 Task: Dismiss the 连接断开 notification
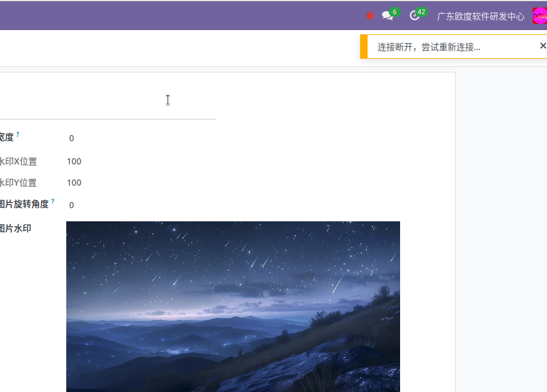543,46
